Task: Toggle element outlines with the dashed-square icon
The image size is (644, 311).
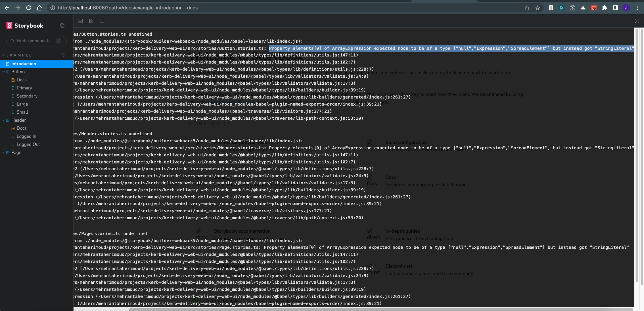Action: pos(102,21)
